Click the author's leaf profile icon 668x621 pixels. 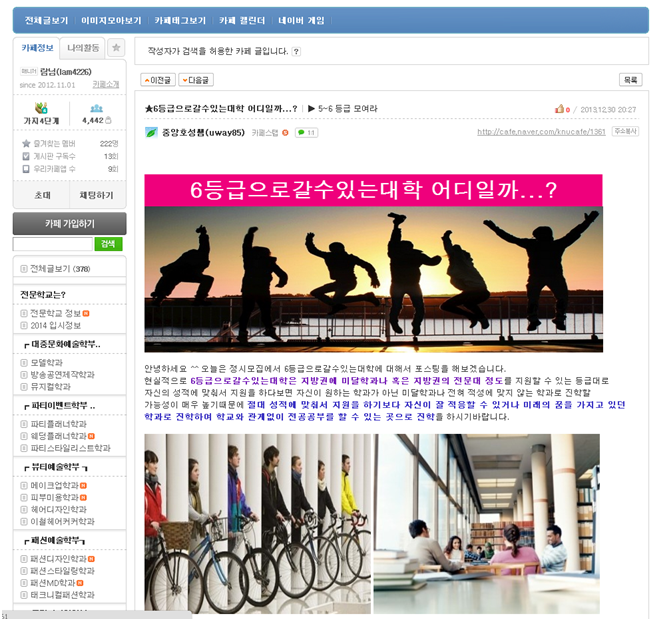151,132
